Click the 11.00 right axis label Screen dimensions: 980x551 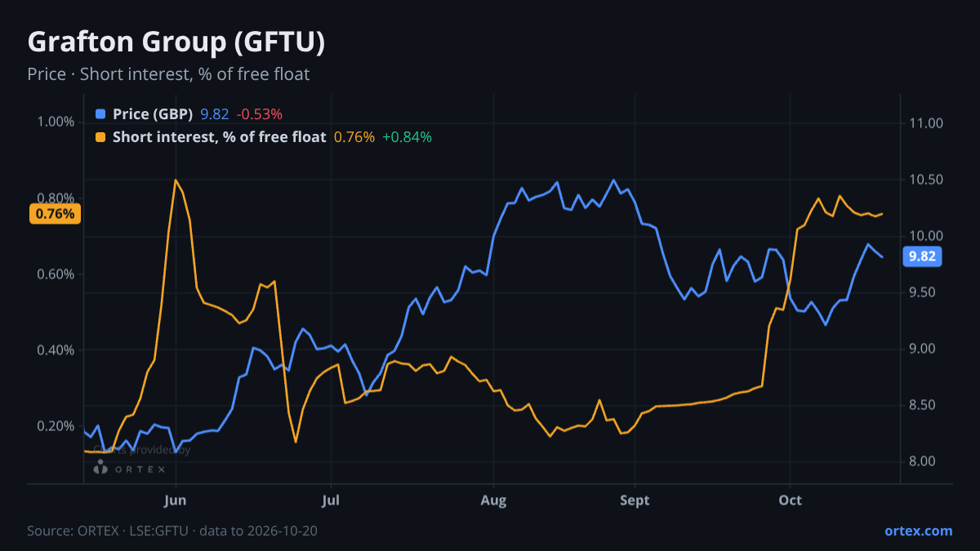point(924,123)
